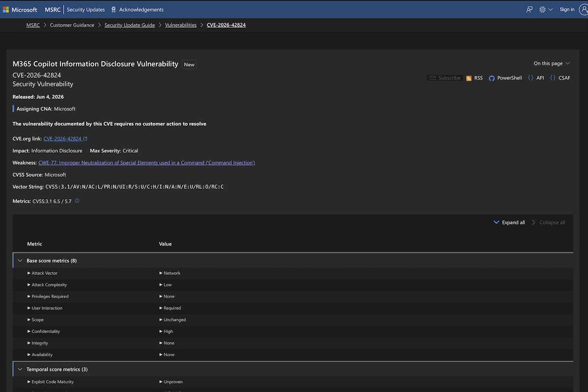Image resolution: width=588 pixels, height=392 pixels.
Task: Expand the Network value detail
Action: tap(170, 273)
